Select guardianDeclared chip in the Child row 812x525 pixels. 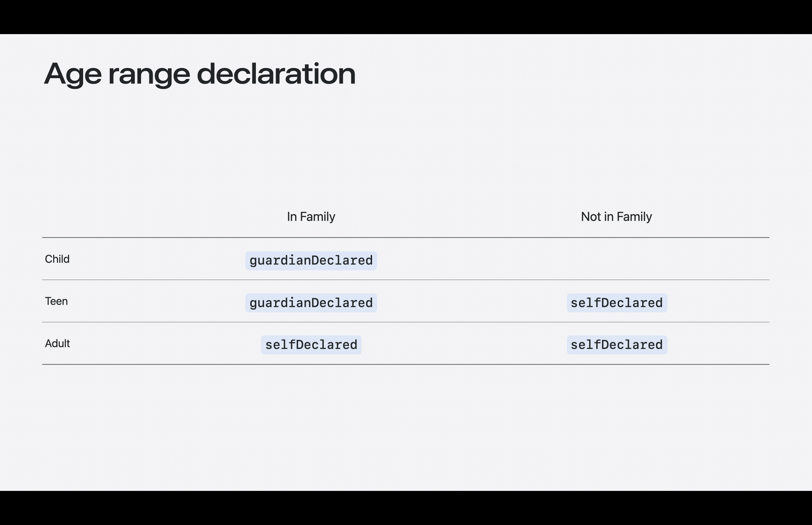tap(311, 261)
